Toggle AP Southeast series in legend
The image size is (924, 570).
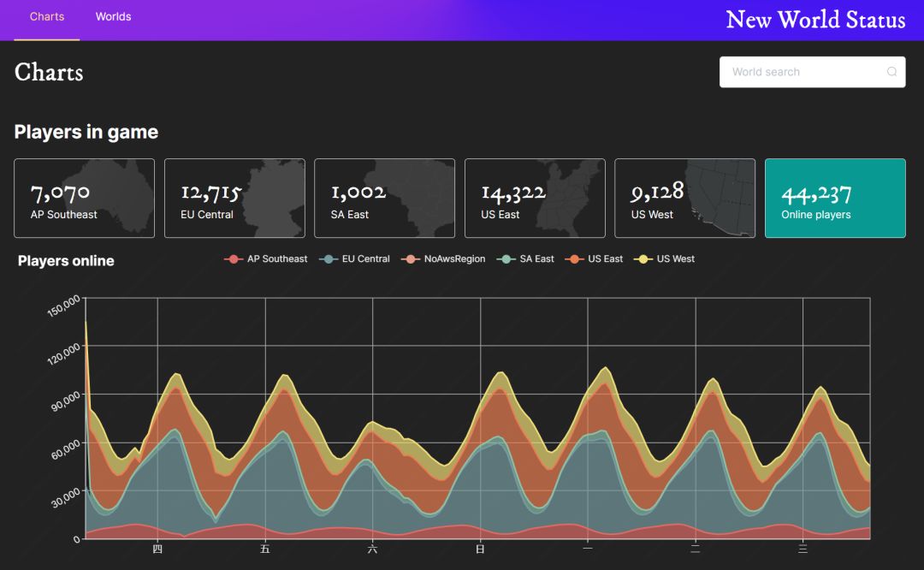click(x=266, y=259)
